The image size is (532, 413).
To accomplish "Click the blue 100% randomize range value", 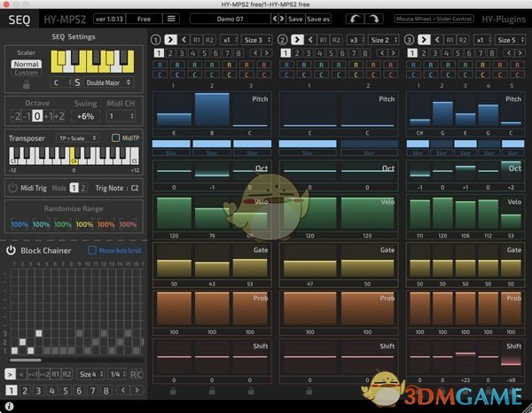I will (x=20, y=224).
